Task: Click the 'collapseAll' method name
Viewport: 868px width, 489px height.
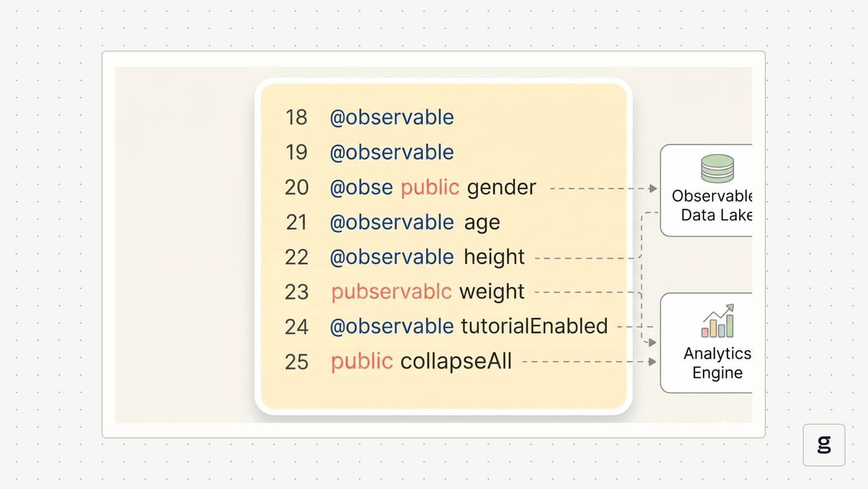Action: click(456, 361)
